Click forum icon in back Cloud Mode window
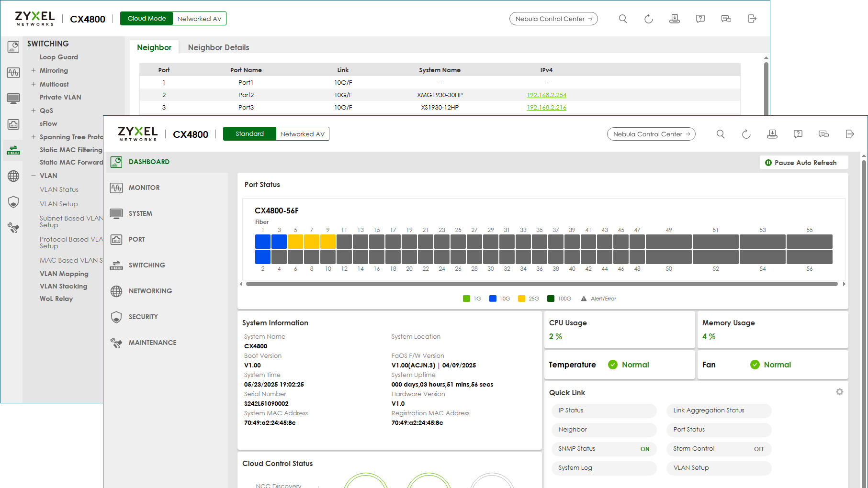 pyautogui.click(x=726, y=19)
